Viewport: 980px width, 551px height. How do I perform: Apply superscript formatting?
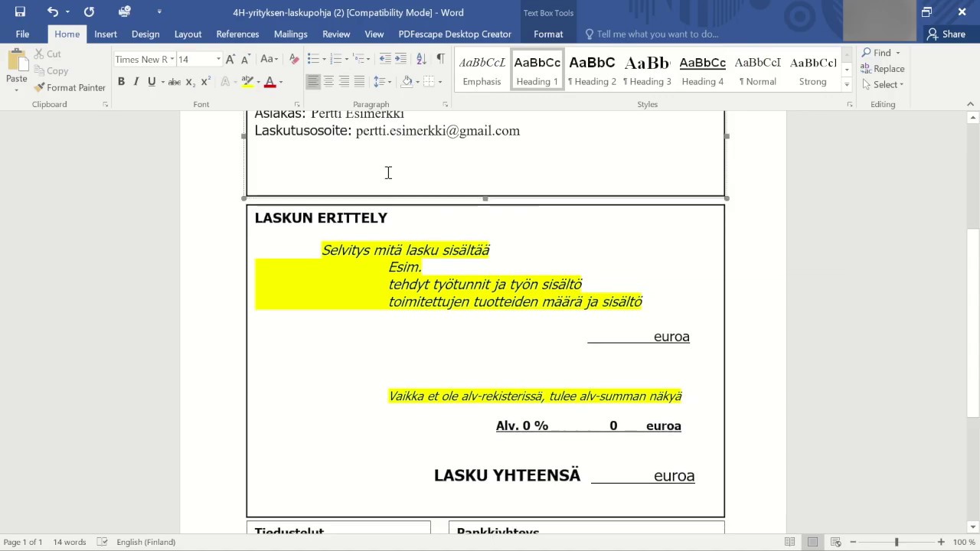click(205, 82)
